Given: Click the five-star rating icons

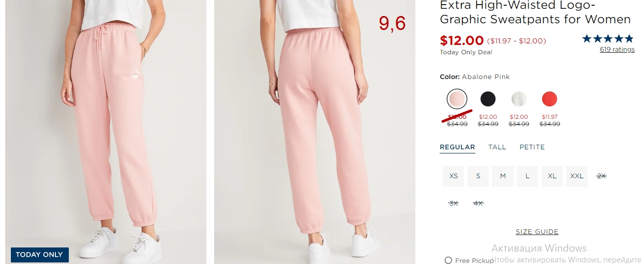Looking at the screenshot, I should [x=608, y=39].
